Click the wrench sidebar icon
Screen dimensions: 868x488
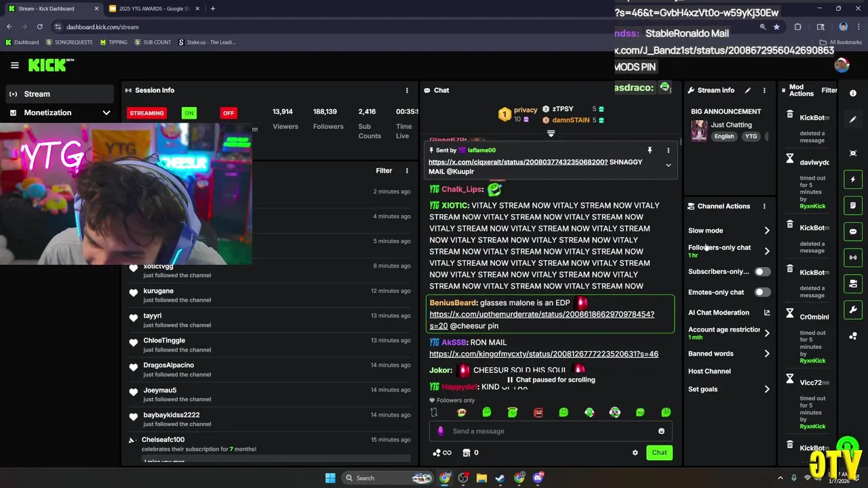tap(853, 310)
